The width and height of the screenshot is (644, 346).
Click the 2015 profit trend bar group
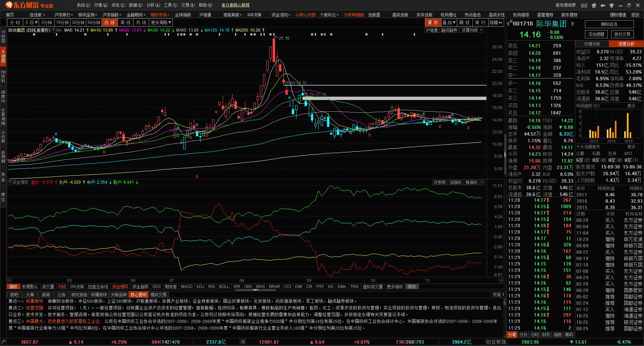[x=628, y=126]
